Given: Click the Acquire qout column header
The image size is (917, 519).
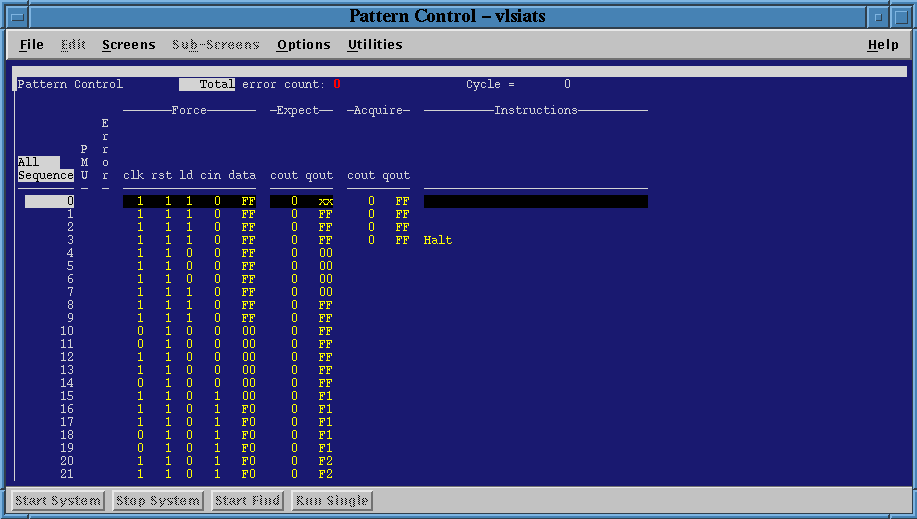Looking at the screenshot, I should [396, 175].
